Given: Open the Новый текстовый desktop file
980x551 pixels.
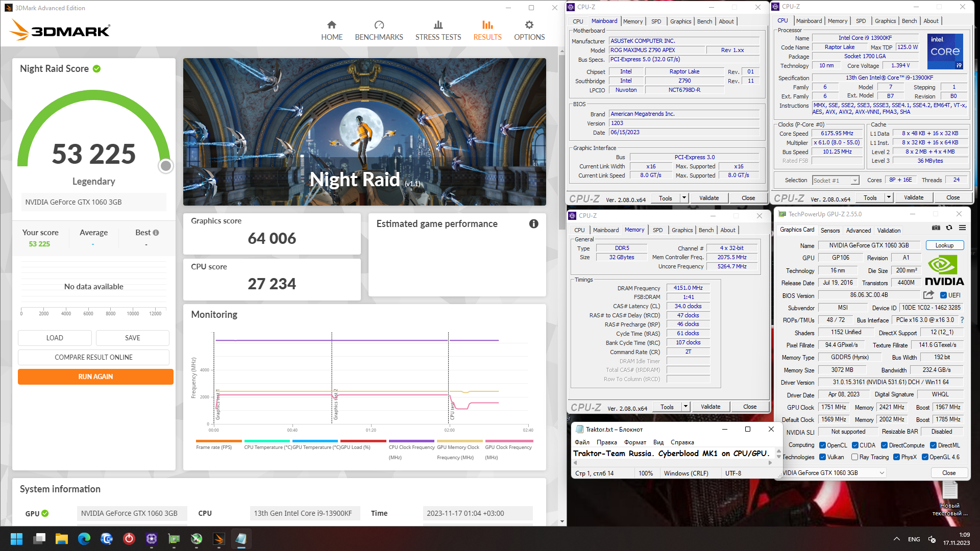Looking at the screenshot, I should (x=949, y=499).
